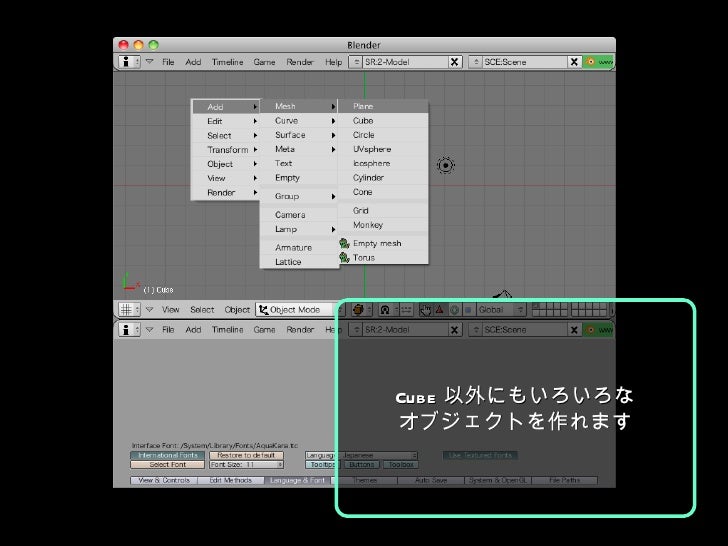Screen dimensions: 728x546
Task: Toggle the International Fonts button
Action: pyautogui.click(x=168, y=455)
